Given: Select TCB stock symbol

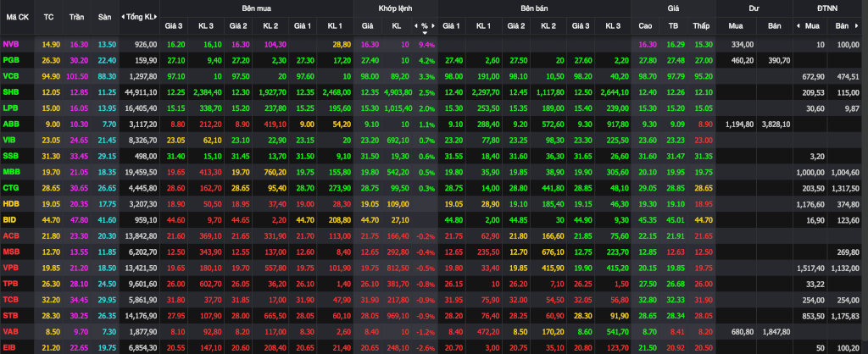Looking at the screenshot, I should tap(10, 299).
